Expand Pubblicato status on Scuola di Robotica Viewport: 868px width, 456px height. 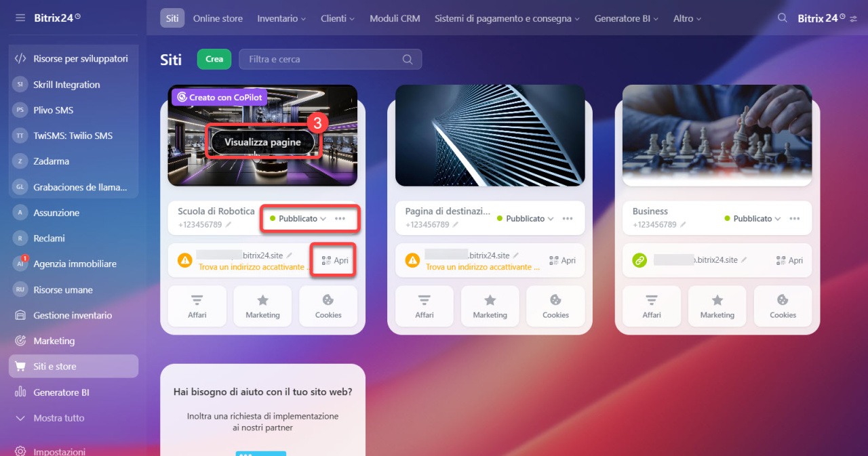coord(298,219)
